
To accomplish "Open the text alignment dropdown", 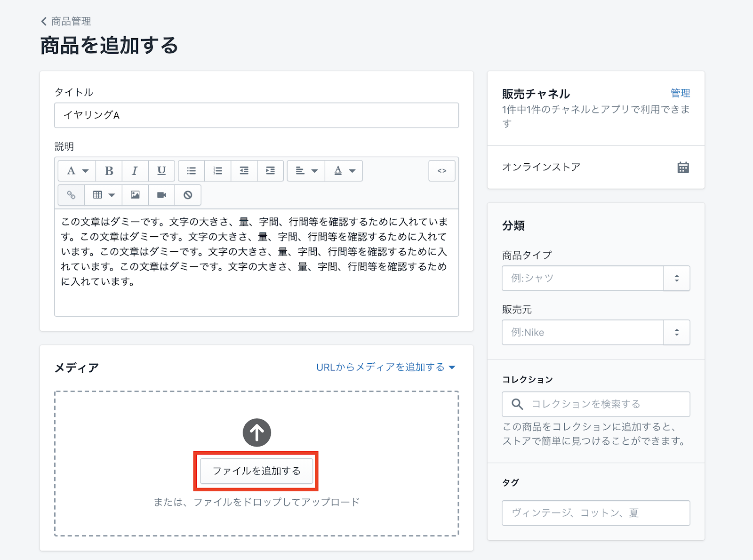I will (306, 171).
